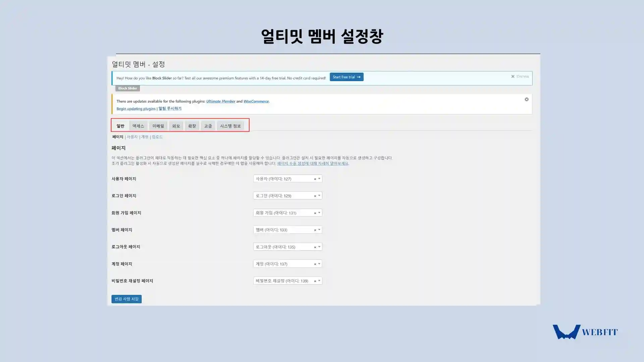Select the 페이지 sub-section link
Screen dimensions: 644x362
tap(118, 137)
